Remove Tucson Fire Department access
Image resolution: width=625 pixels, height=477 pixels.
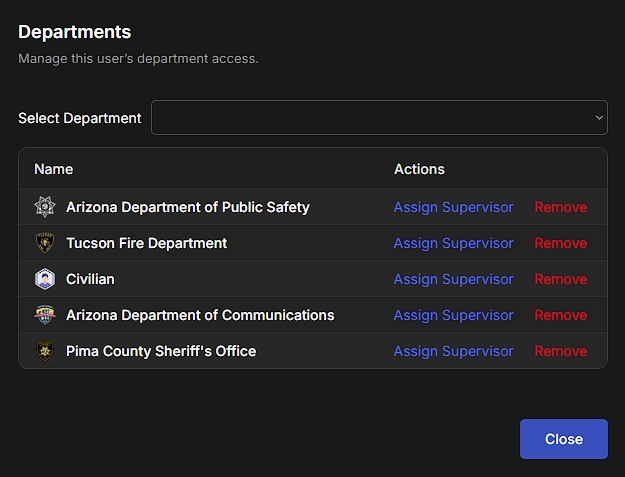click(x=560, y=243)
